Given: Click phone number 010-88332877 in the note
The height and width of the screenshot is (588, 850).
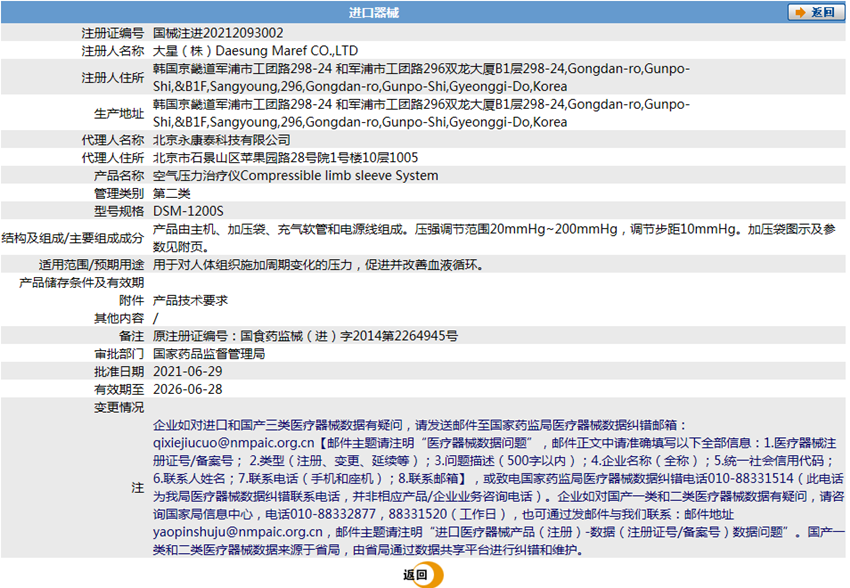Looking at the screenshot, I should tap(333, 514).
